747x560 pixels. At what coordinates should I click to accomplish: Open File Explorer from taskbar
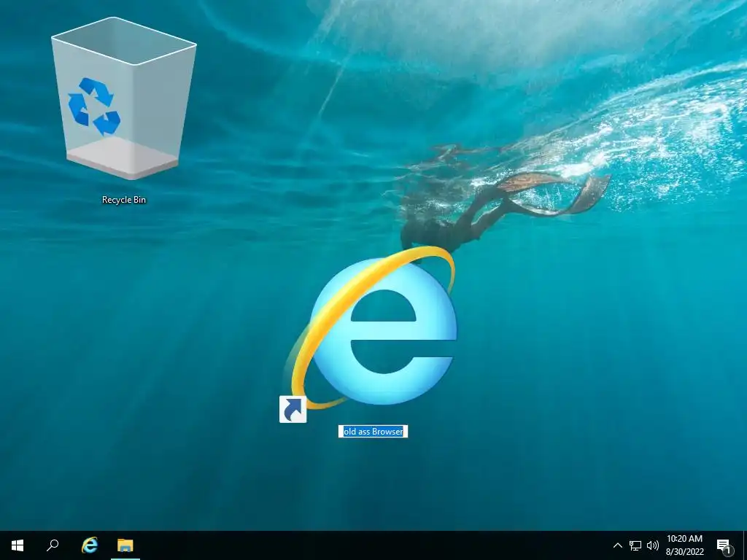pos(125,545)
